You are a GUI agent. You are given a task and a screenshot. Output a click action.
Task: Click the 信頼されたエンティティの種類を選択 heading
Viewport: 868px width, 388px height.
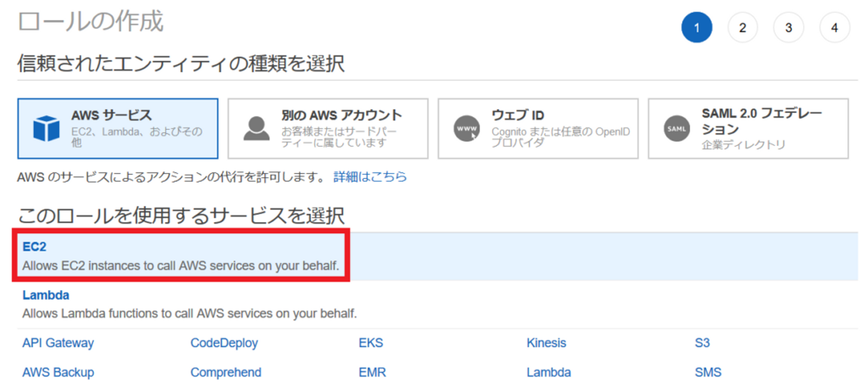click(181, 63)
